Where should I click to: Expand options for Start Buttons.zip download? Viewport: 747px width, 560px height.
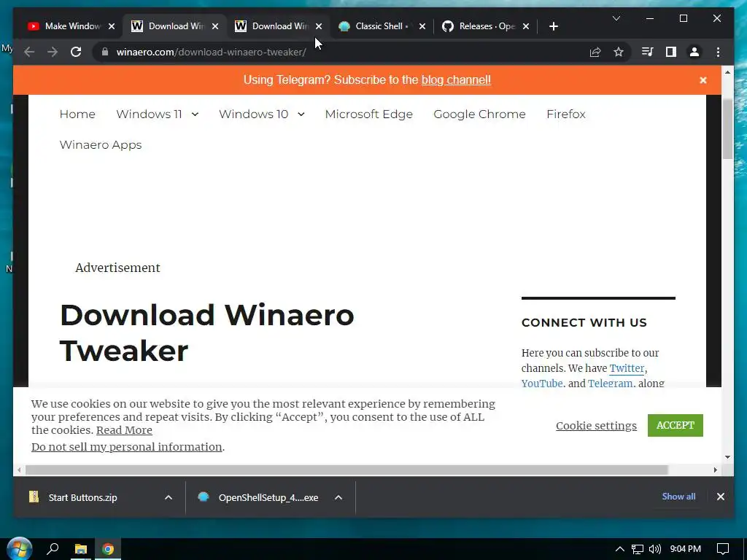click(169, 497)
